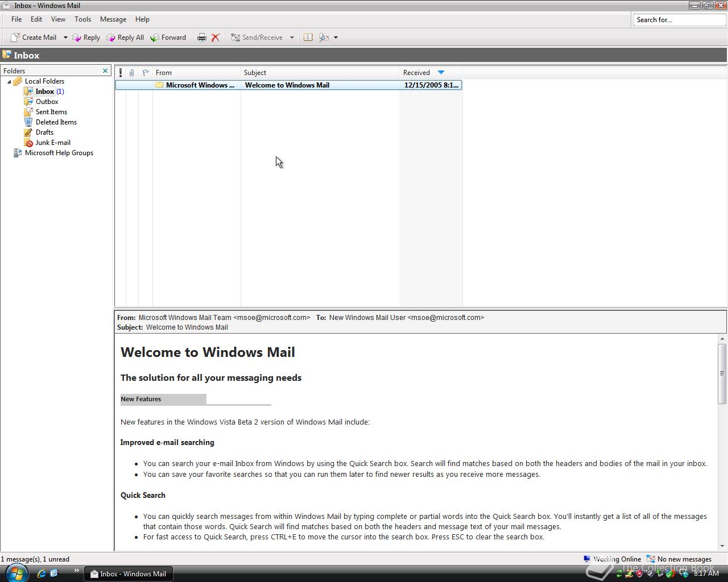
Task: Click the preview pane scrollbar thumb
Action: 722,373
